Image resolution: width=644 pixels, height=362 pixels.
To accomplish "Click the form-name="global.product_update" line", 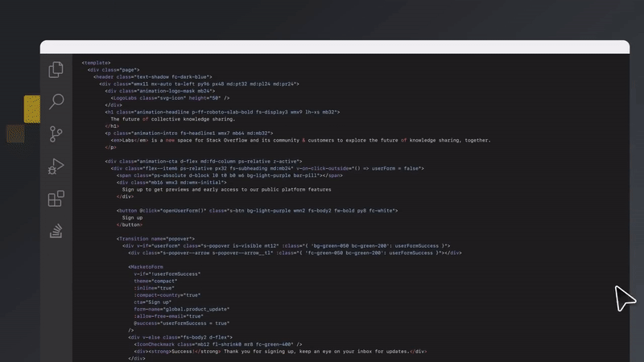I will [x=182, y=309].
